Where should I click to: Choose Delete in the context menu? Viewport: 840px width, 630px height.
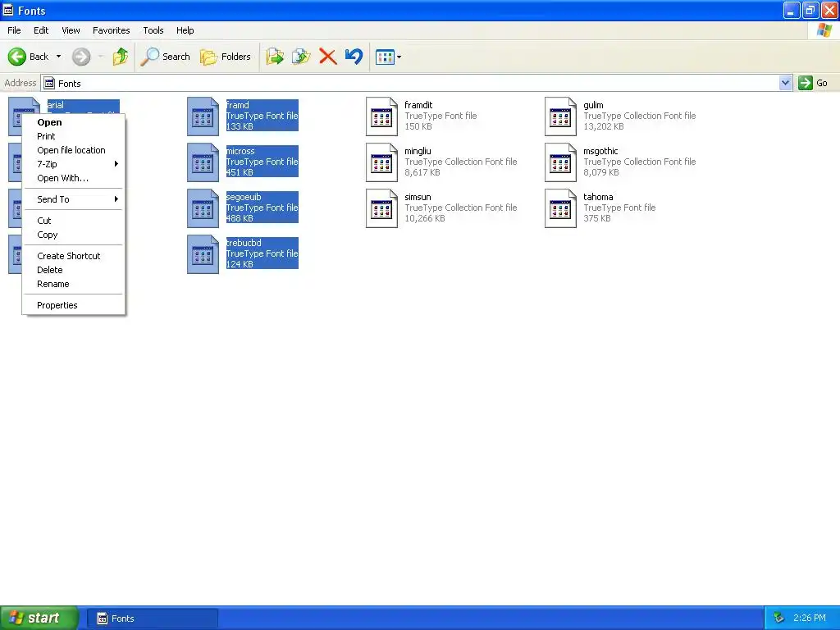point(73,270)
